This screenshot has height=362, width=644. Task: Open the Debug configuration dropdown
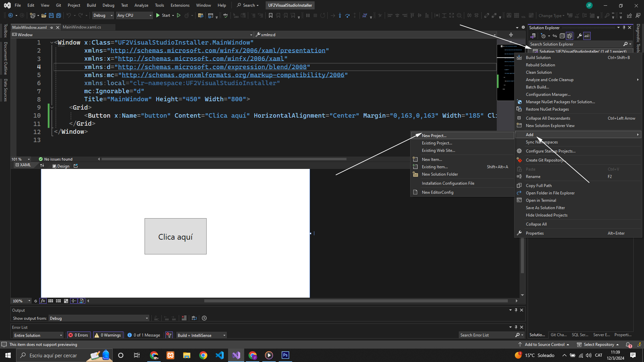click(103, 15)
